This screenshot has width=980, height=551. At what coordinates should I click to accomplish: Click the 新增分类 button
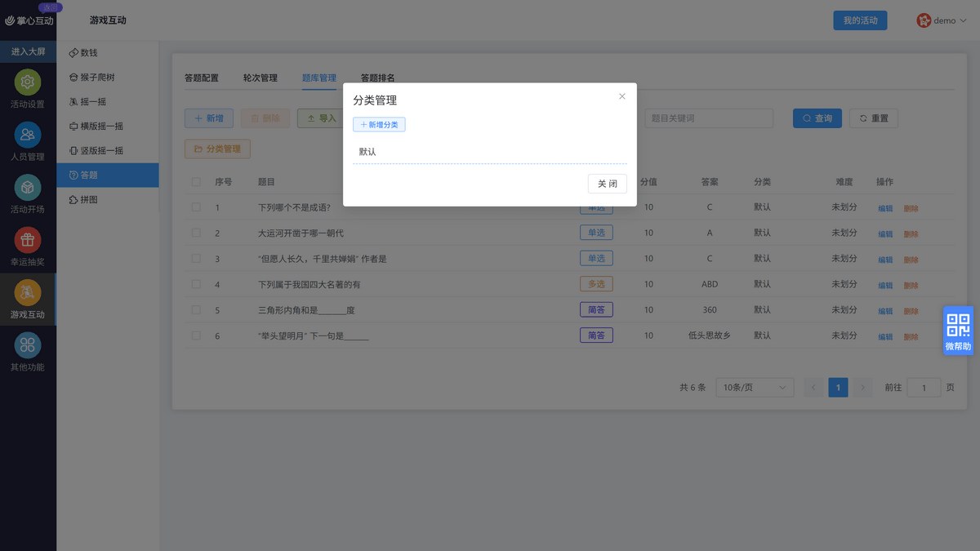coord(379,125)
